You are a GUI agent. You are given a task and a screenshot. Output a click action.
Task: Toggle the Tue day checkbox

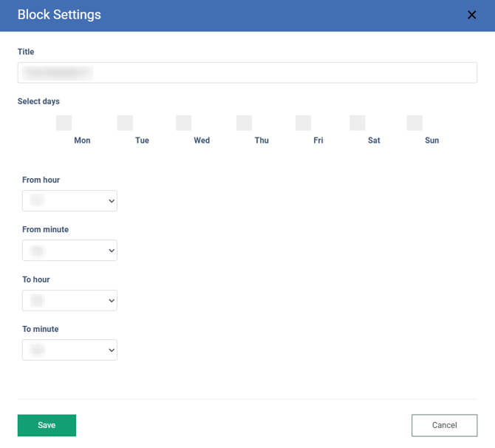pos(125,123)
